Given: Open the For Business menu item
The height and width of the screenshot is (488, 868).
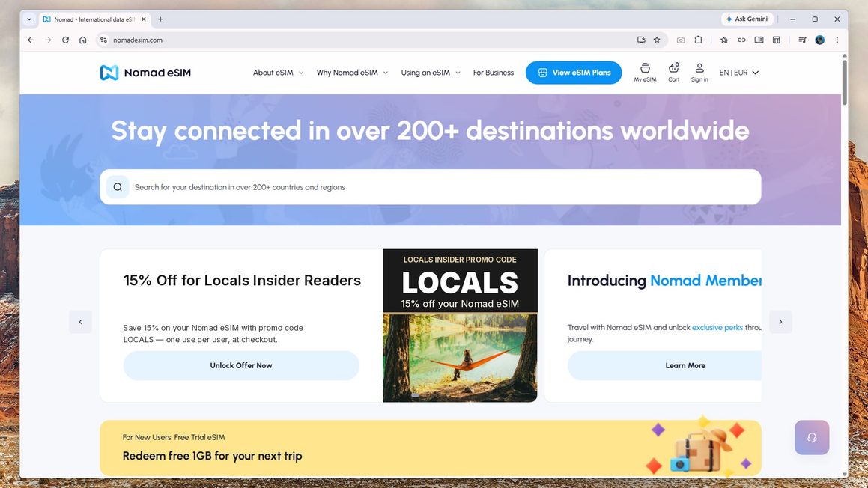Looking at the screenshot, I should [x=494, y=73].
